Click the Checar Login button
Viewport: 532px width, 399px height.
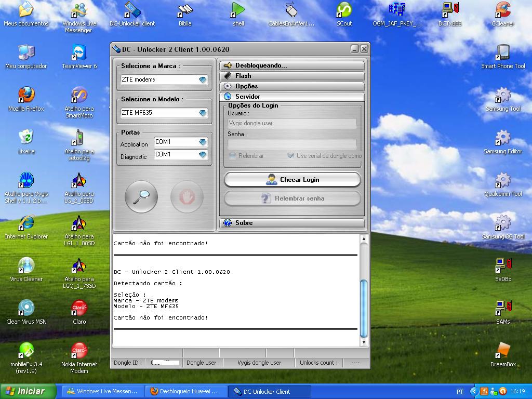(x=292, y=179)
